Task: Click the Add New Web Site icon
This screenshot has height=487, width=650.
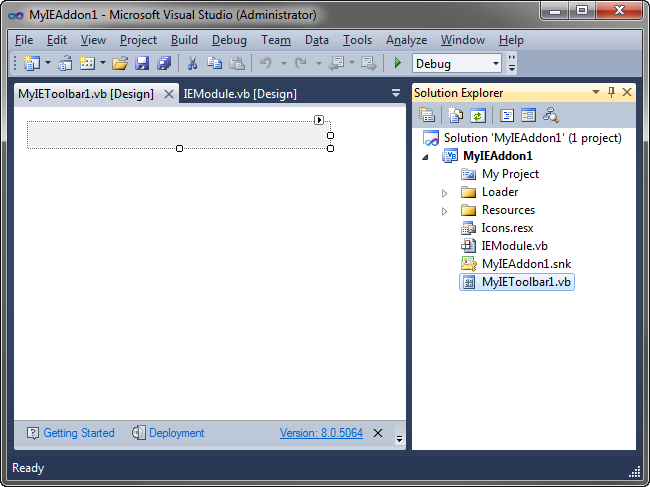Action: coord(65,63)
